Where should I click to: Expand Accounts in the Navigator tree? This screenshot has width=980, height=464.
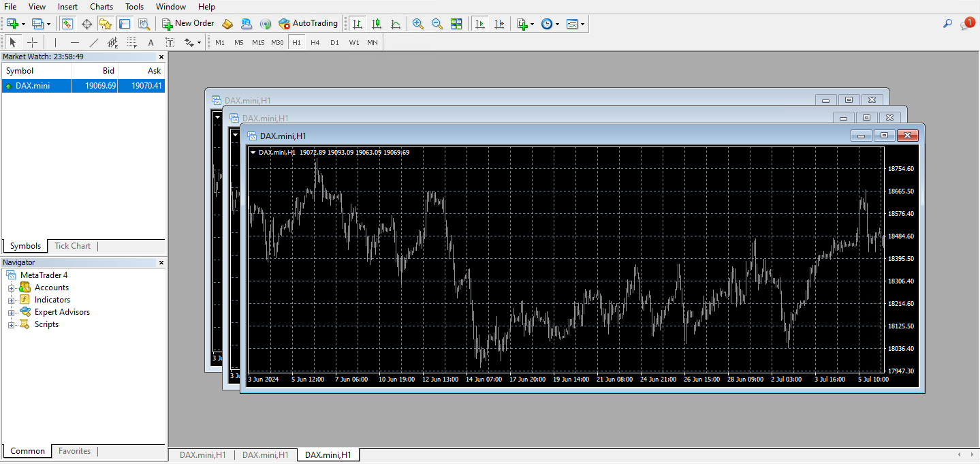pos(11,287)
